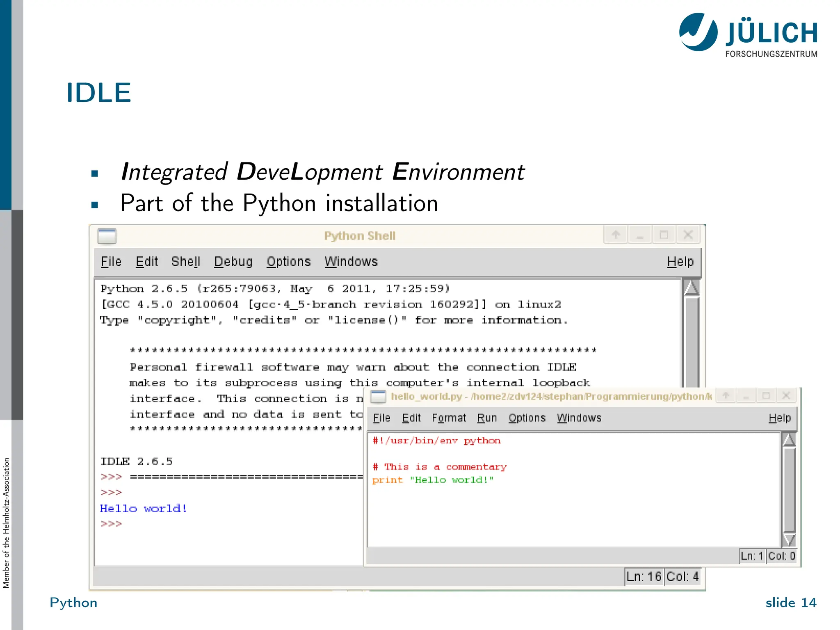Viewport: 840px width, 630px height.
Task: Open Edit menu in Python Shell
Action: click(147, 262)
